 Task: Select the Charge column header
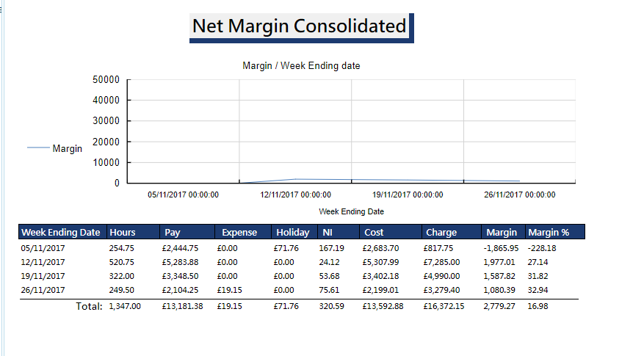441,232
